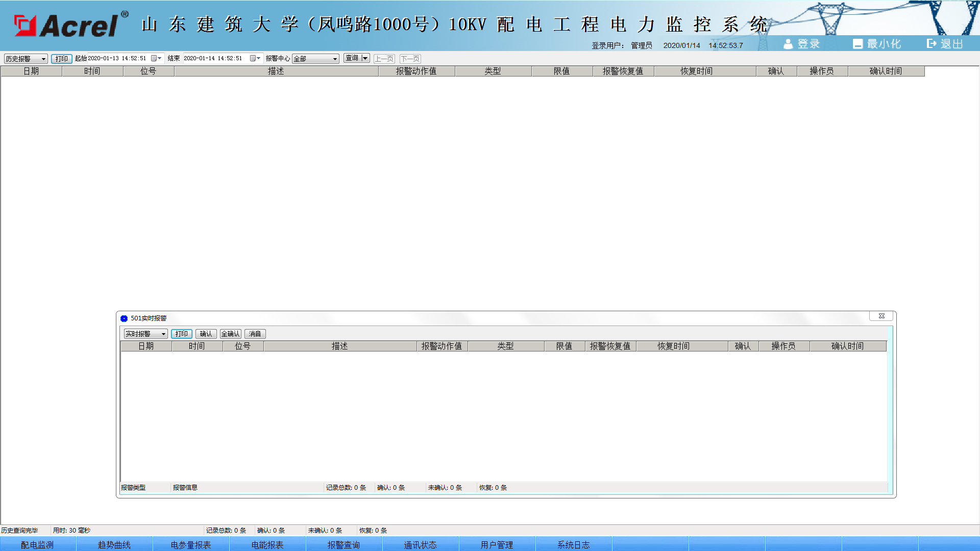Image resolution: width=980 pixels, height=551 pixels.
Task: Go to the 系统日志 tab
Action: 573,544
